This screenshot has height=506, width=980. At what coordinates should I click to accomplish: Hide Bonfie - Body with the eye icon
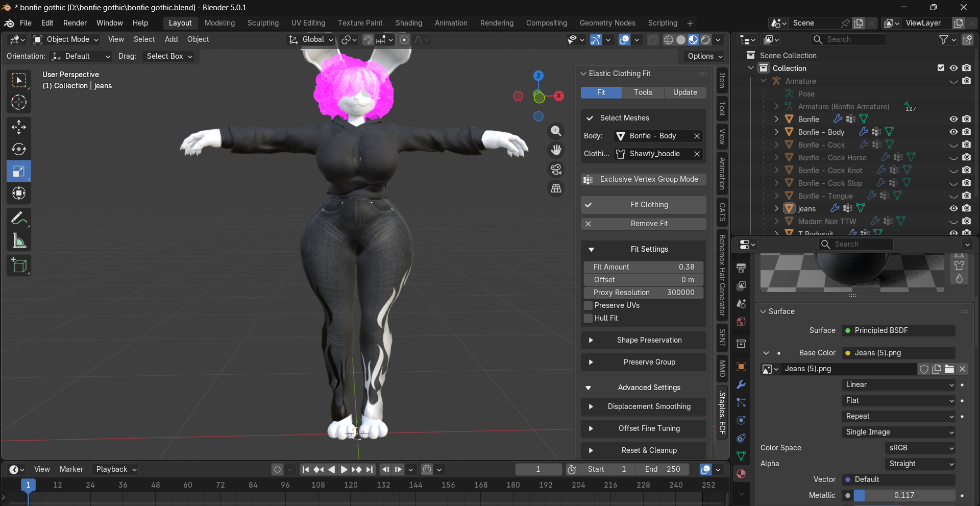coord(953,132)
